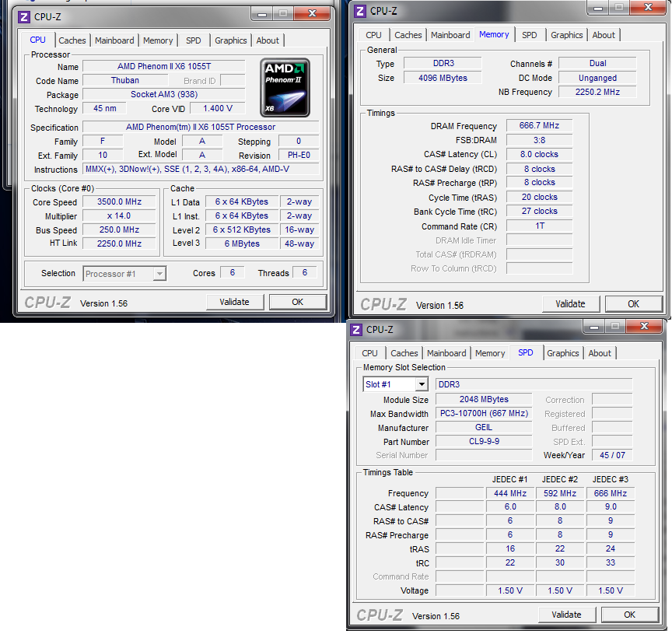The width and height of the screenshot is (672, 634).
Task: Click the Multiplier value x 14.0
Action: (119, 216)
